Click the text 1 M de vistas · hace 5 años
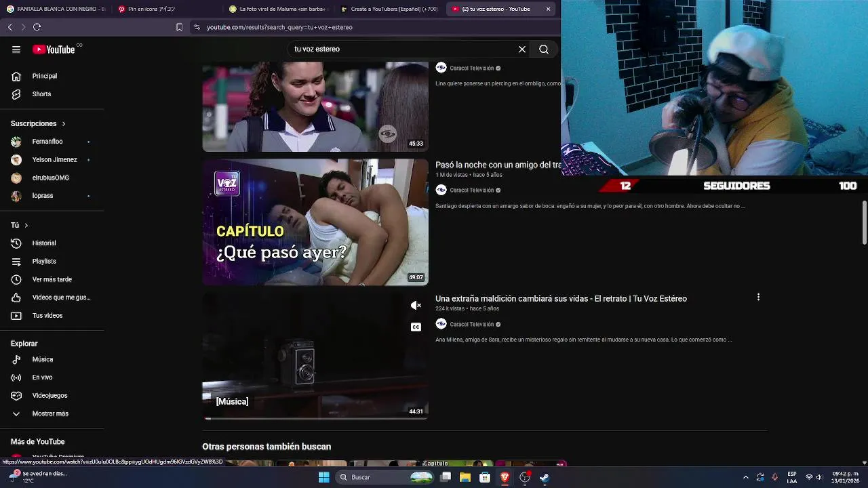Viewport: 868px width, 488px height. click(x=469, y=175)
